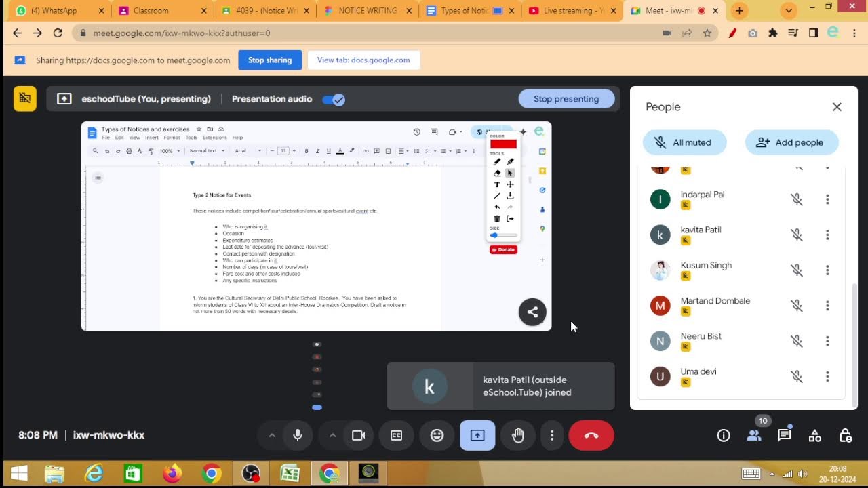Switch to Live streaming YouTube tab
868x488 pixels.
pos(573,11)
